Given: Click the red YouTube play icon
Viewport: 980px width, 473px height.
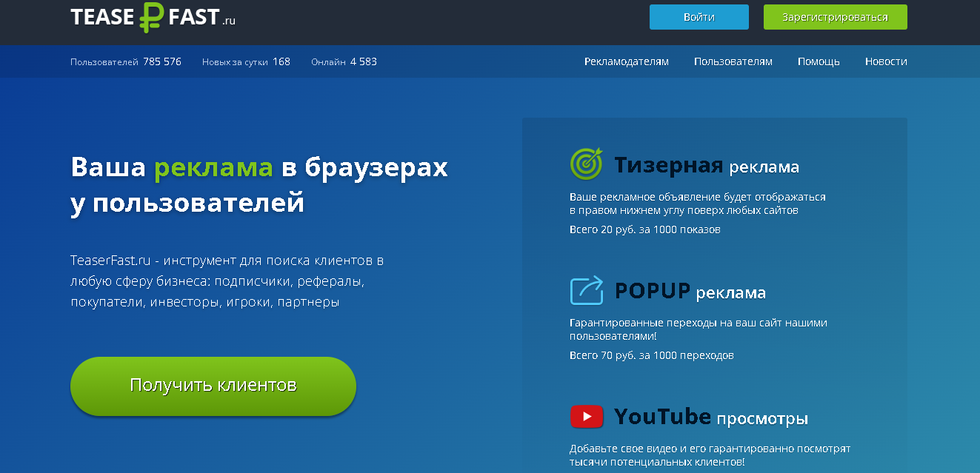Looking at the screenshot, I should (x=587, y=417).
